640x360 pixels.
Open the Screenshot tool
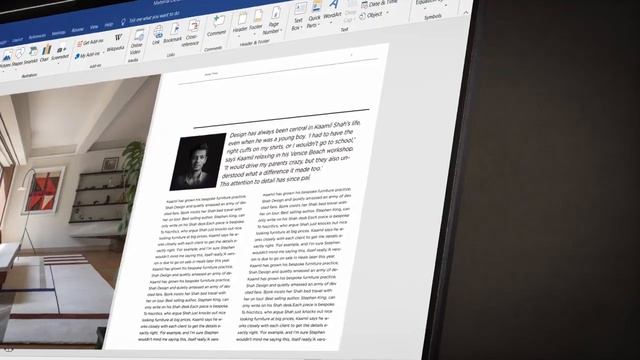point(60,52)
